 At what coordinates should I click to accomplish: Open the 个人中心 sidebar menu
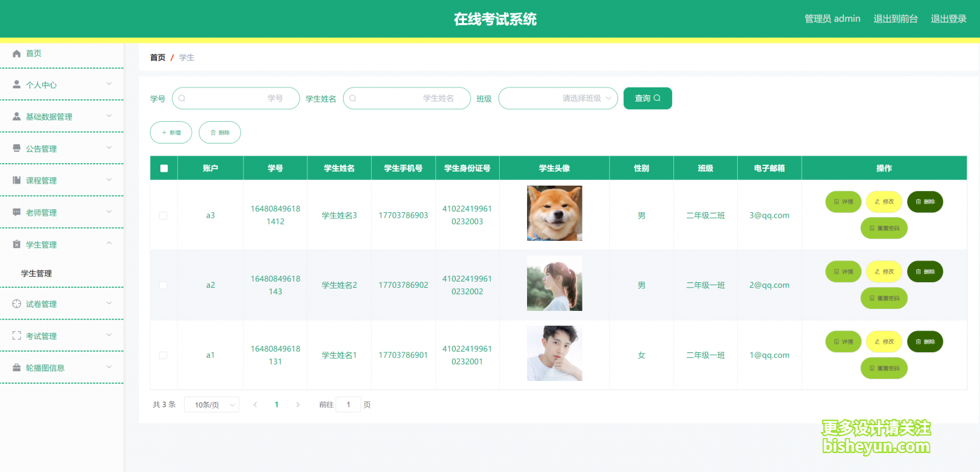62,85
